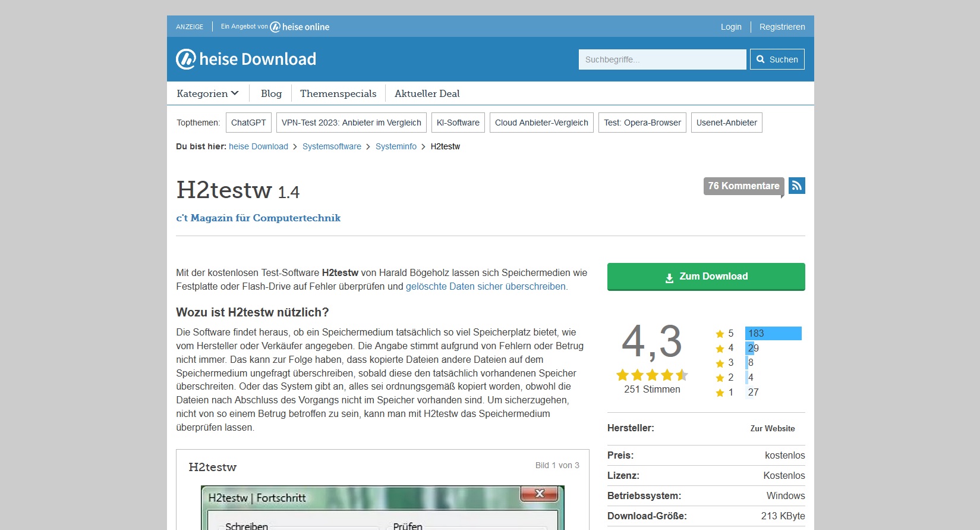The height and width of the screenshot is (530, 980).
Task: Open the 76 Kommentare comments bubble
Action: (x=744, y=186)
